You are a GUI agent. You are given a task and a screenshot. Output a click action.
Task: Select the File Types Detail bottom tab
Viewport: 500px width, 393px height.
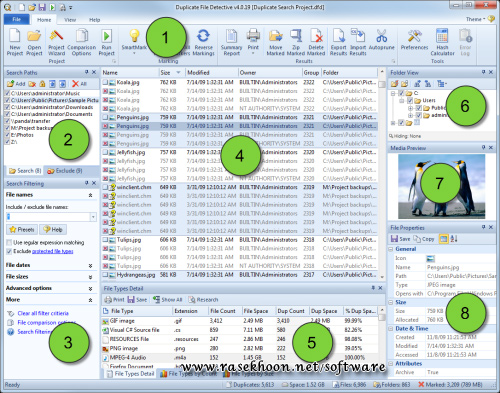[x=130, y=374]
